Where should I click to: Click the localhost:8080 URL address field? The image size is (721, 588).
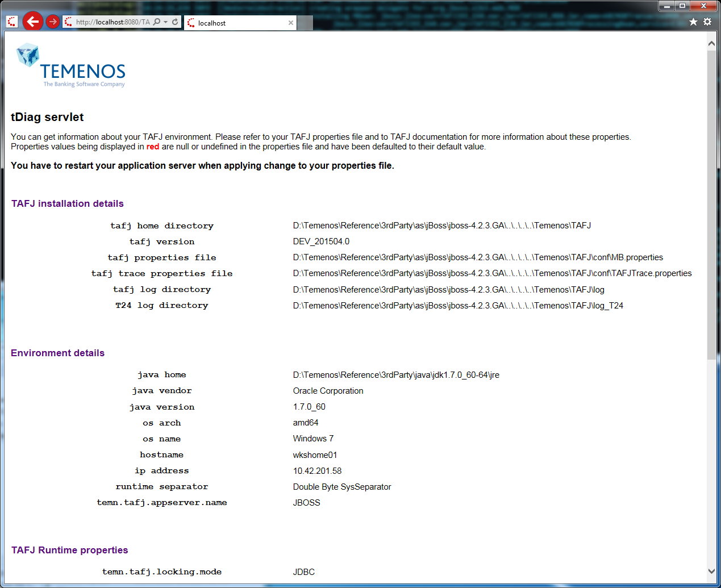pyautogui.click(x=112, y=22)
